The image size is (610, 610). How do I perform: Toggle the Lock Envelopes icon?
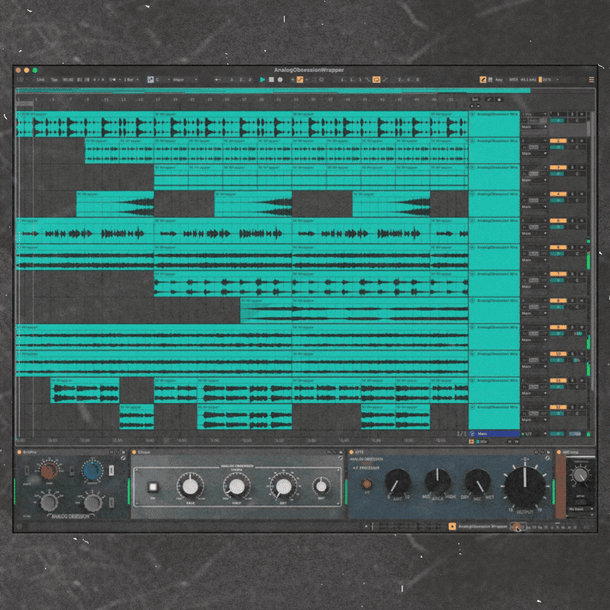tap(499, 100)
